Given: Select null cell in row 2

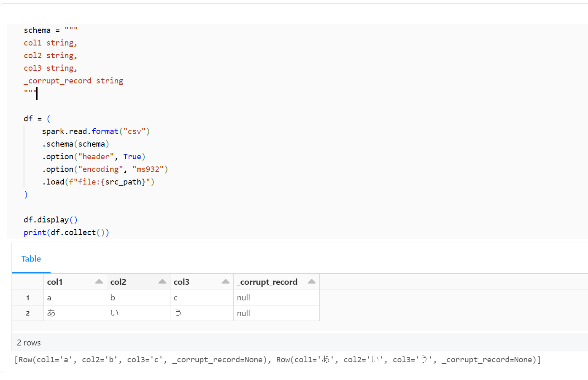Looking at the screenshot, I should (x=276, y=313).
